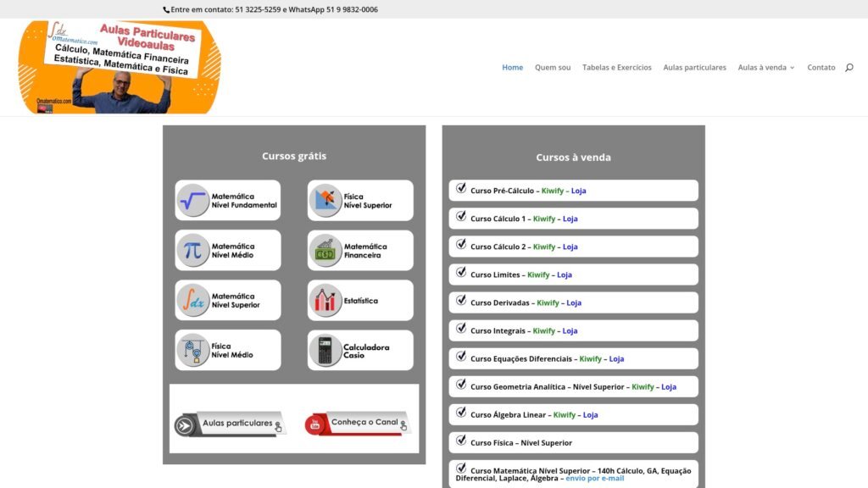
Task: Click the checkmark beside Curso Pré-Cálculo
Action: (x=461, y=189)
